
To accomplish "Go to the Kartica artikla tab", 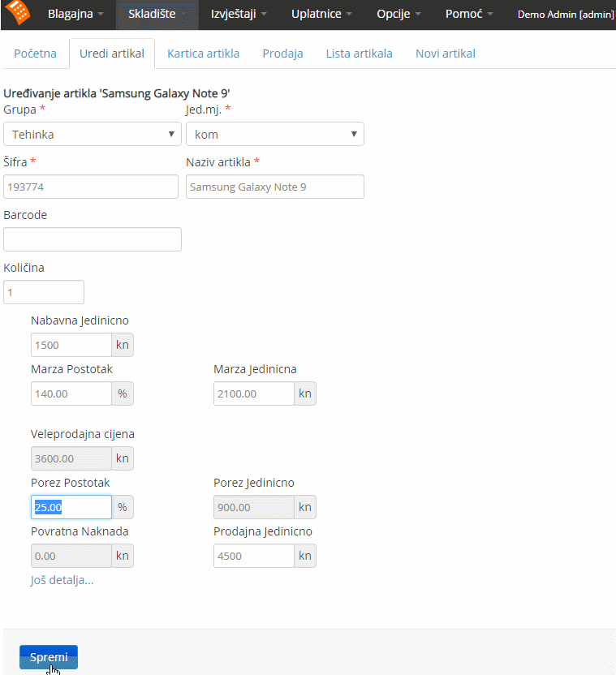I will [x=204, y=54].
